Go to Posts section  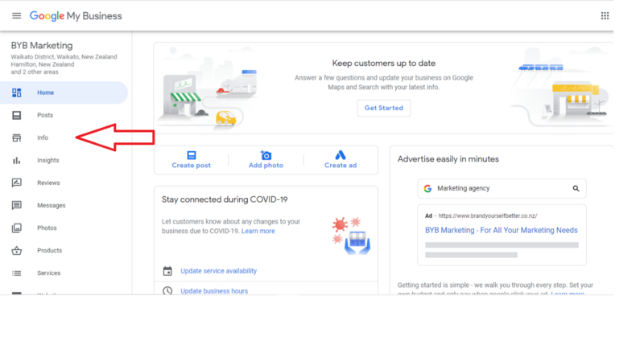coord(45,115)
